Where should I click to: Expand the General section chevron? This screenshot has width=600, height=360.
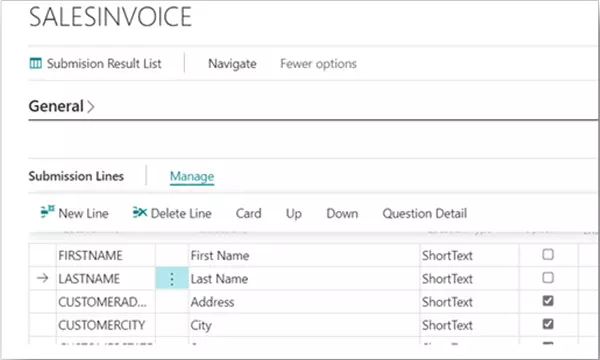[91, 107]
